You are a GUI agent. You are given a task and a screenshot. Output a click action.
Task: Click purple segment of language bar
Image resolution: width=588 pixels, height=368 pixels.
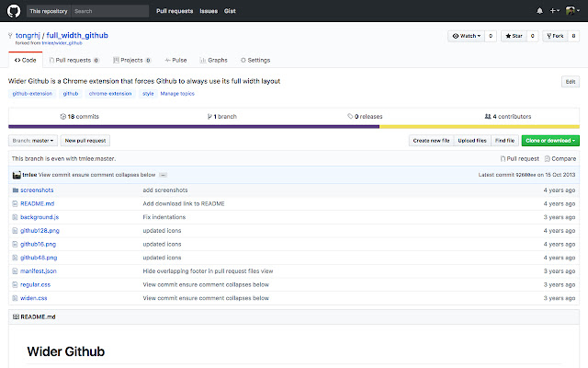(194, 127)
